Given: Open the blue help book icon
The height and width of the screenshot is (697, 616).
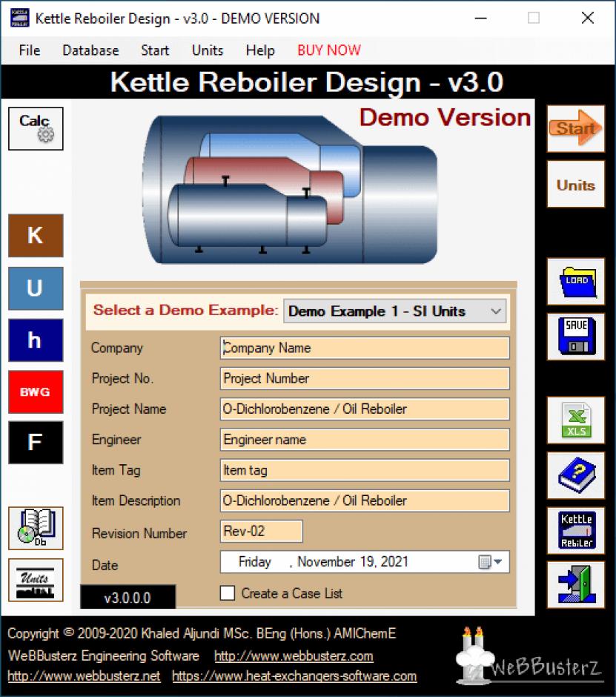Looking at the screenshot, I should point(575,475).
